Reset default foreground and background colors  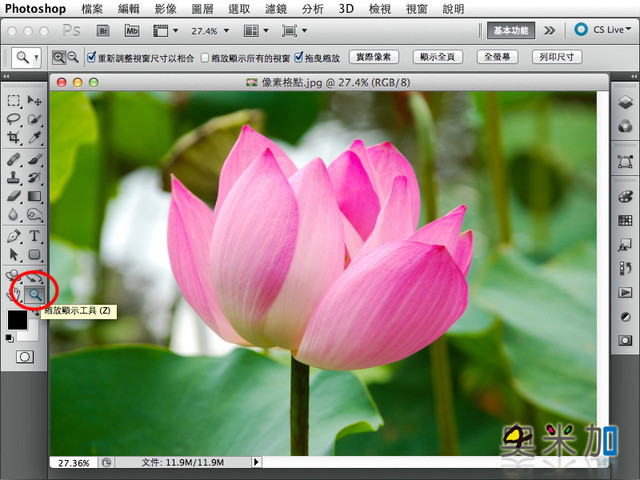(x=10, y=338)
